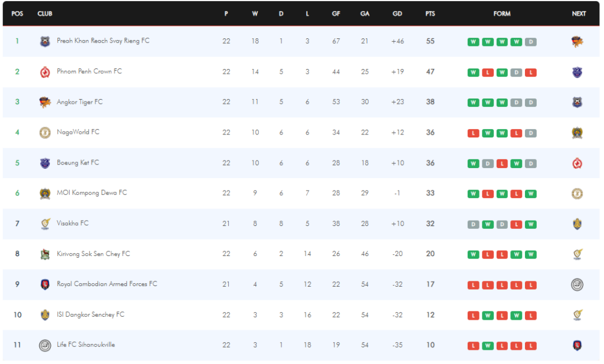Click next-opponent crest in Preah Khan row
This screenshot has height=364, width=604.
pyautogui.click(x=577, y=41)
